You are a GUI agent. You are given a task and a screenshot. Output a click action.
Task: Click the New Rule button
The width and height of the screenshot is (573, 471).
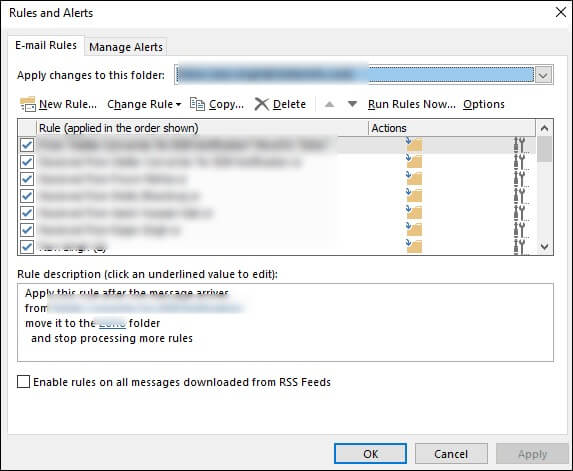pos(59,105)
